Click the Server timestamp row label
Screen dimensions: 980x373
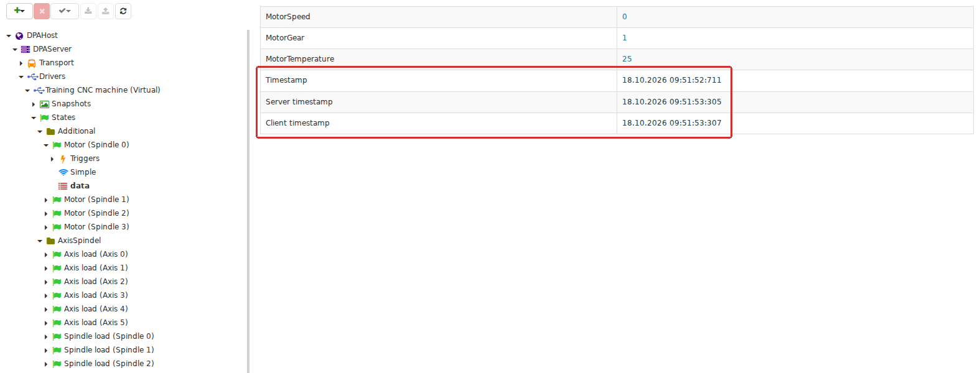299,102
